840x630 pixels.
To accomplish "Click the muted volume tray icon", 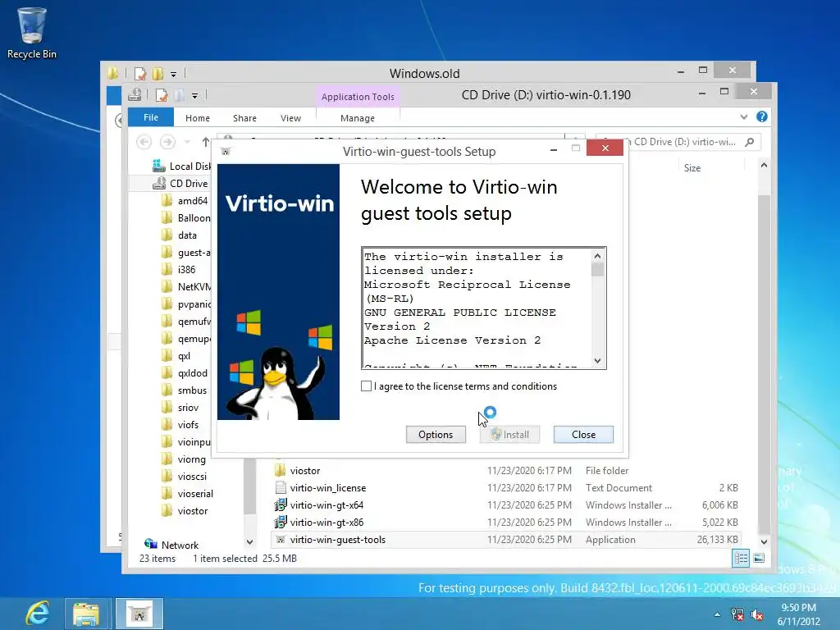I will click(757, 614).
